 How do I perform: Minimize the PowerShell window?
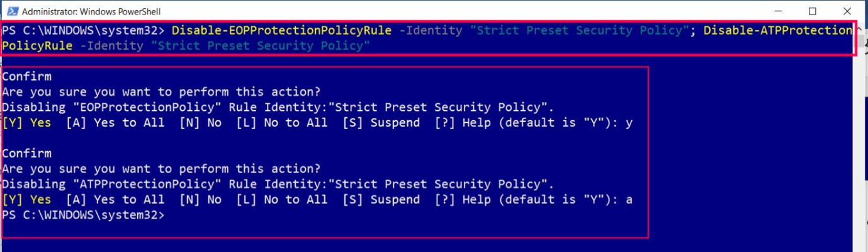coord(778,11)
